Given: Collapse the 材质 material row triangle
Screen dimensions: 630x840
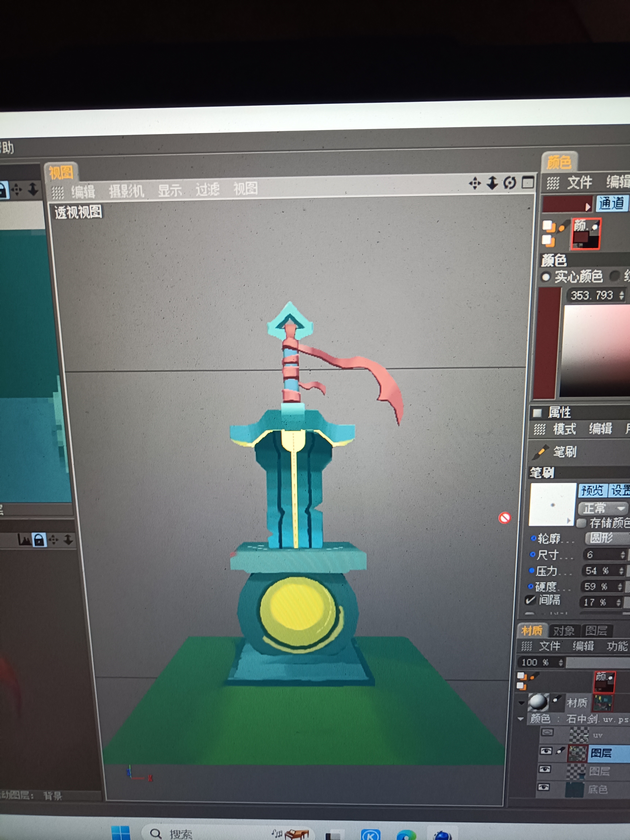Looking at the screenshot, I should pyautogui.click(x=521, y=703).
